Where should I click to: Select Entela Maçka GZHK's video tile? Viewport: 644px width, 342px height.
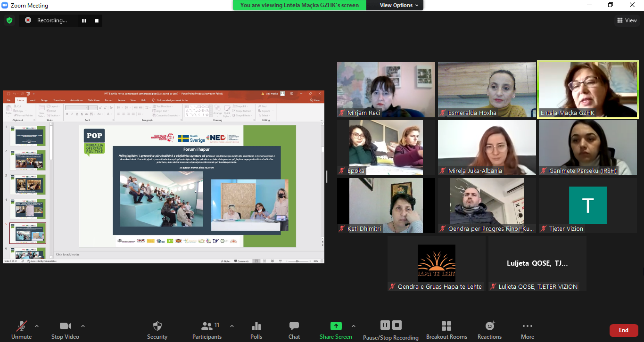tap(587, 90)
